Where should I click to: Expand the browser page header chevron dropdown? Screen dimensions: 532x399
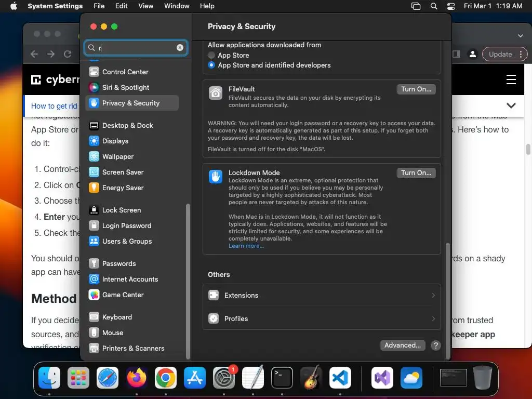(511, 105)
